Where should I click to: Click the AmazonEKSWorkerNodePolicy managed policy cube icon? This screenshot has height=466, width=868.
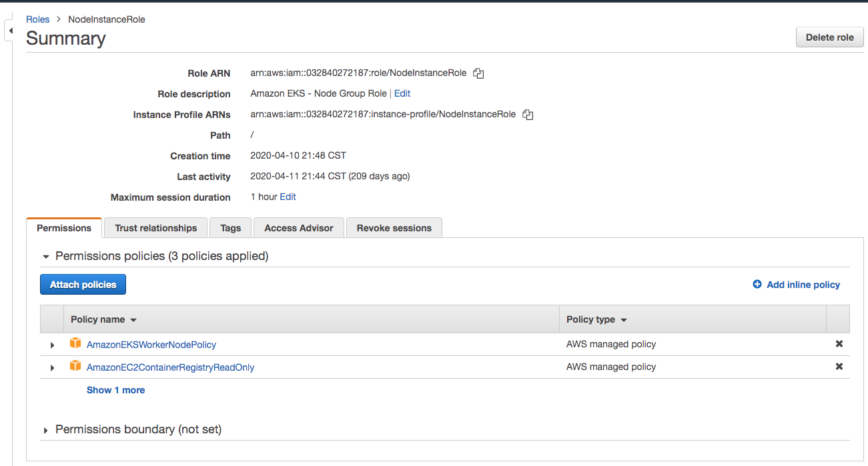coord(75,343)
